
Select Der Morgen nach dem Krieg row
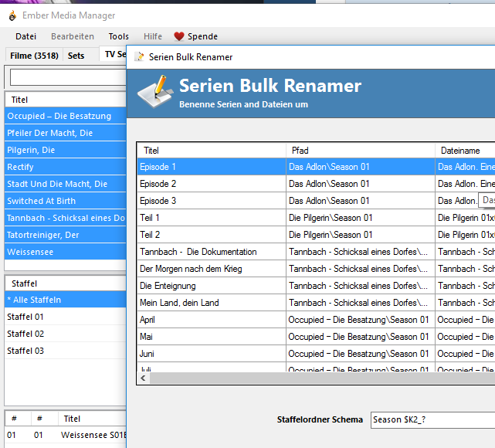(x=316, y=269)
